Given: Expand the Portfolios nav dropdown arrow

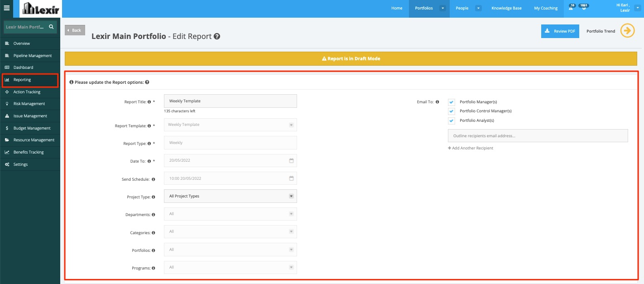Looking at the screenshot, I should (x=442, y=8).
